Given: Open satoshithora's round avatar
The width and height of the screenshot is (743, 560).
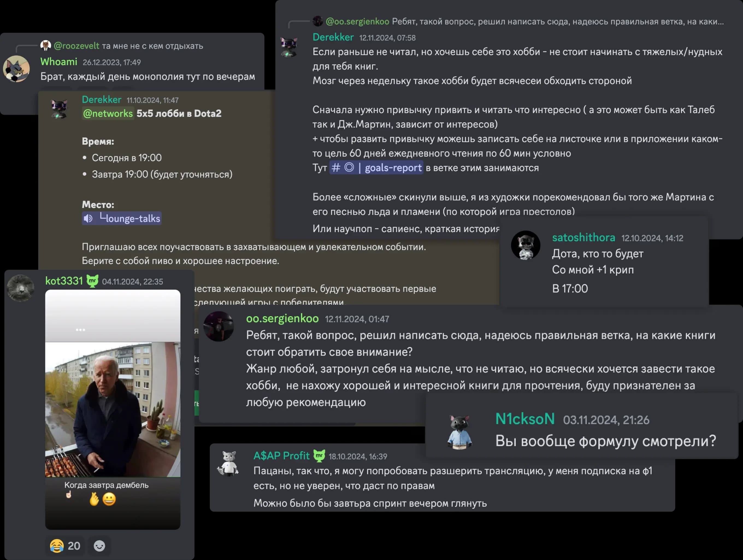Looking at the screenshot, I should click(x=525, y=245).
